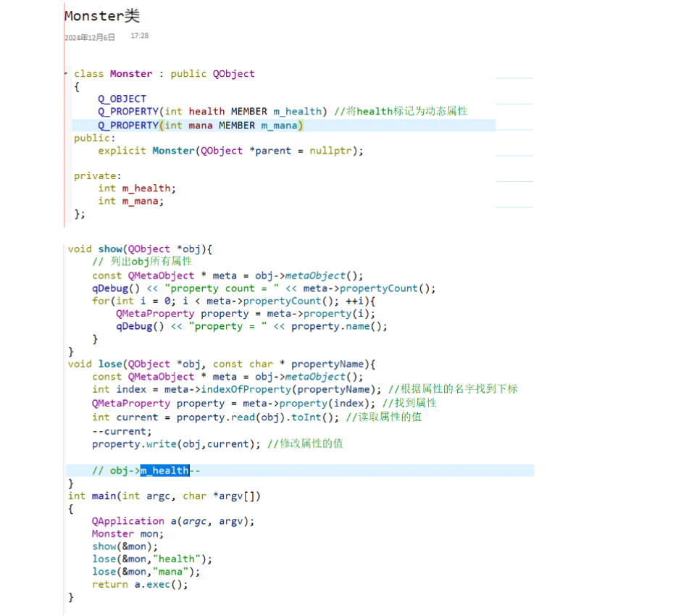Click the "private:" access specifier
The height and width of the screenshot is (616, 681).
(x=97, y=176)
